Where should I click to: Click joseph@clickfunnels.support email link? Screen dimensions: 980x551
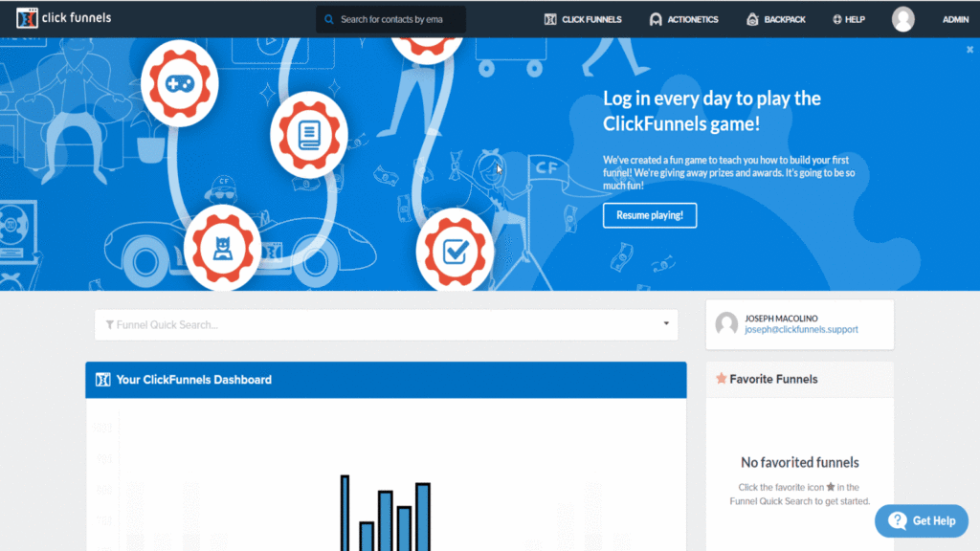(x=801, y=330)
